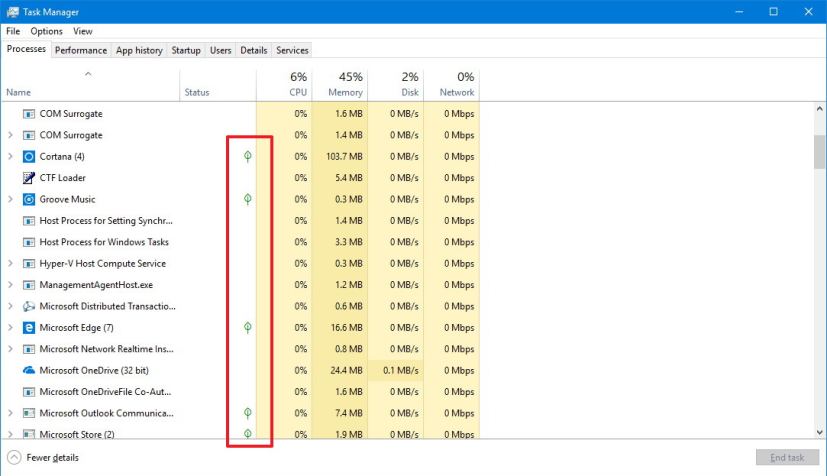
Task: Click Microsoft Edge's 16.6 MB memory value
Action: (x=347, y=328)
